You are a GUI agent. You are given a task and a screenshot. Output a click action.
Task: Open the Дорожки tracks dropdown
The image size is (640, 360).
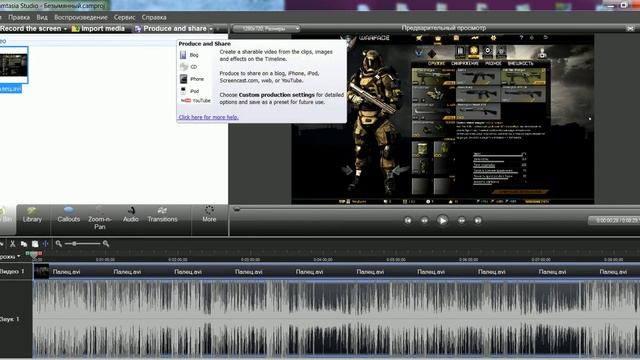click(10, 256)
